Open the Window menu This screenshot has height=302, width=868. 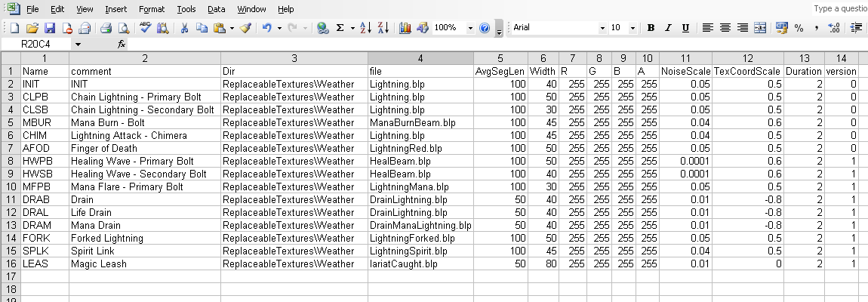pos(251,9)
